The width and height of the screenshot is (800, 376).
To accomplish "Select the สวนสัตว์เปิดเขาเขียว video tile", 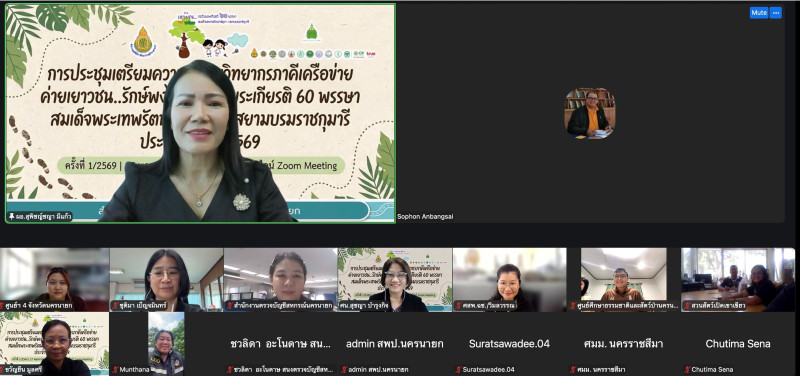I will (738, 280).
